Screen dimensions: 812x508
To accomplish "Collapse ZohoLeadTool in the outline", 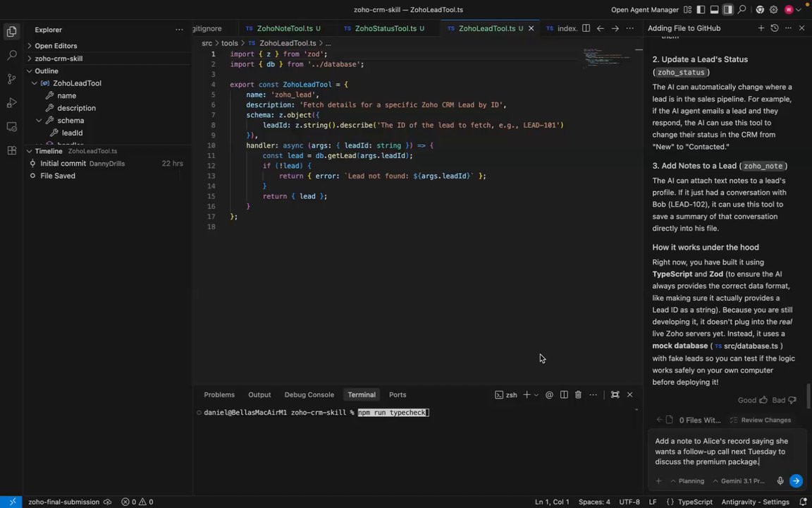I will 34,83.
